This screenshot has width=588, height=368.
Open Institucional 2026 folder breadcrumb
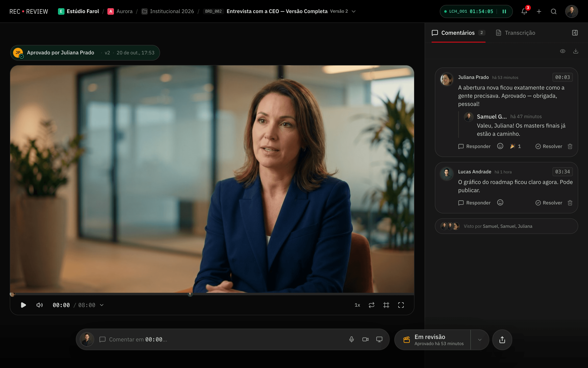click(168, 11)
